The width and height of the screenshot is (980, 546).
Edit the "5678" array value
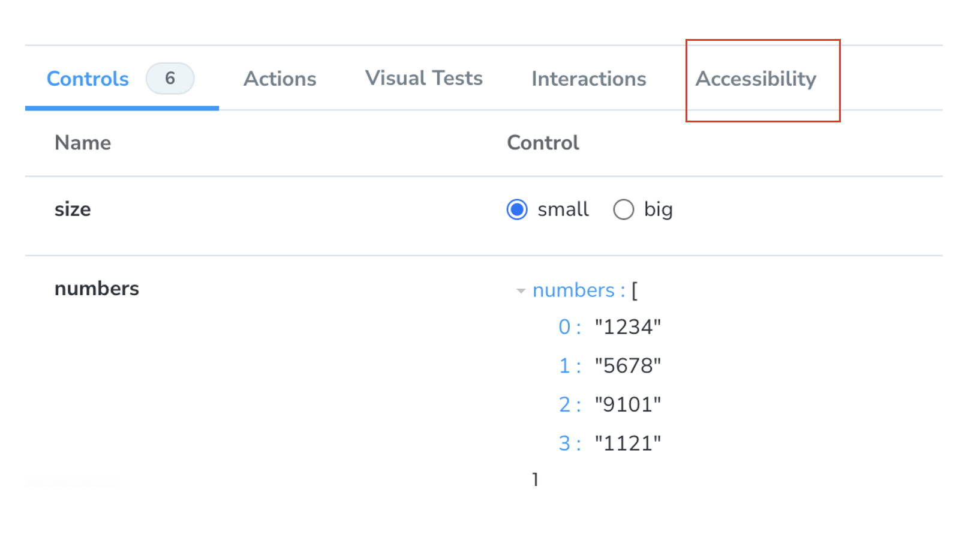pos(627,365)
